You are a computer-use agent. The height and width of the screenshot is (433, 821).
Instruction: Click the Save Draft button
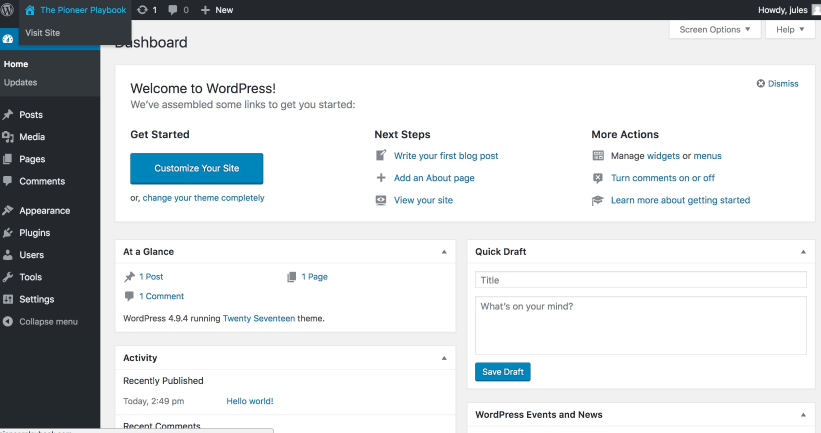[x=503, y=372]
